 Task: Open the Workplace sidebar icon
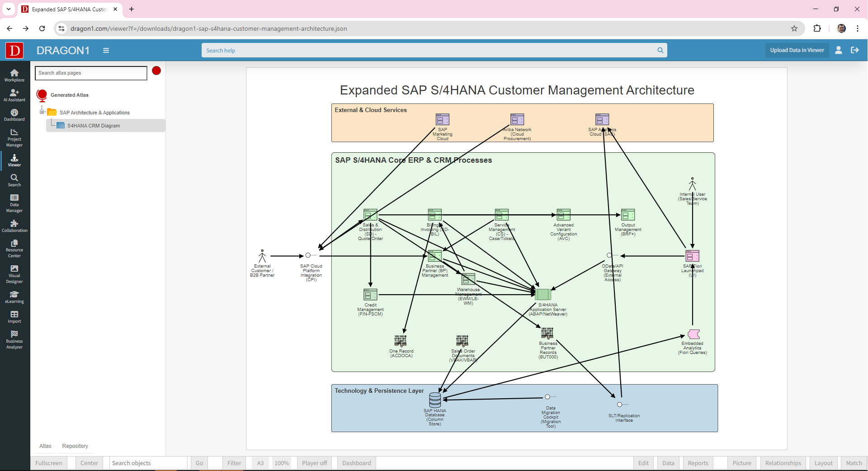(14, 75)
